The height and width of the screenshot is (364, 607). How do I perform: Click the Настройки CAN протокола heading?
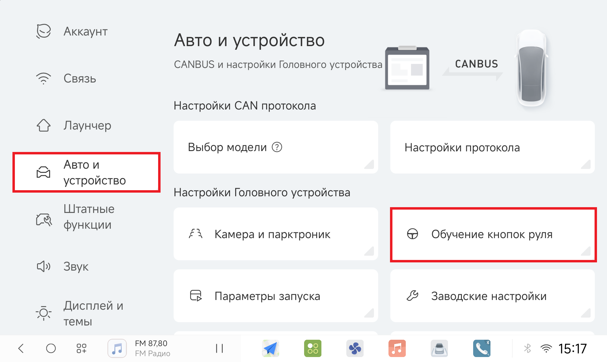(245, 106)
